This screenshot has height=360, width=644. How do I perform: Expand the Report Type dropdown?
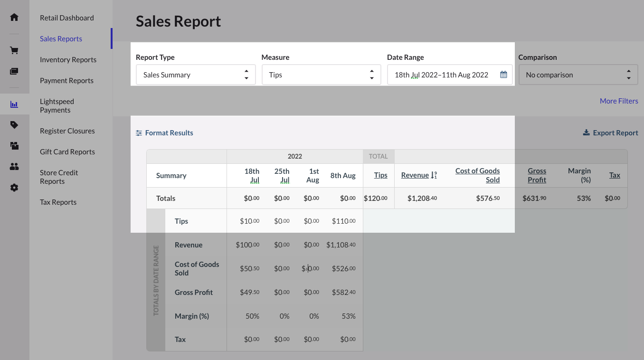pyautogui.click(x=196, y=75)
